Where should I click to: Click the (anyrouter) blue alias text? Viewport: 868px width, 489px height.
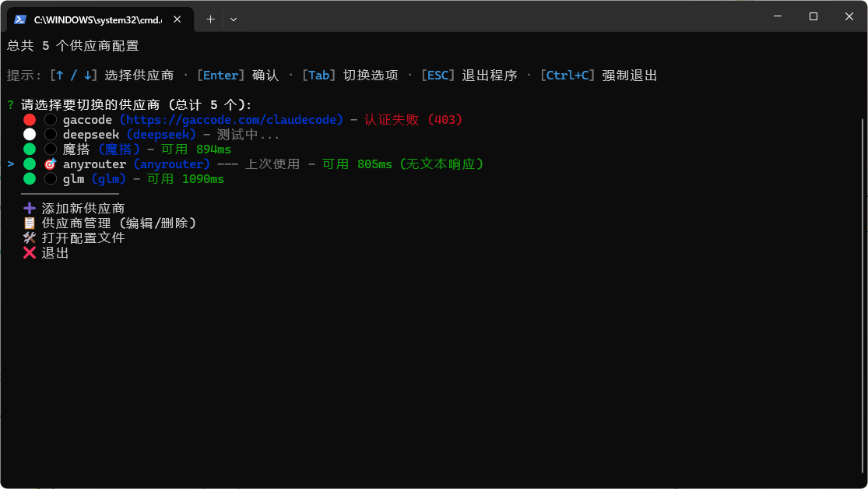pos(171,164)
